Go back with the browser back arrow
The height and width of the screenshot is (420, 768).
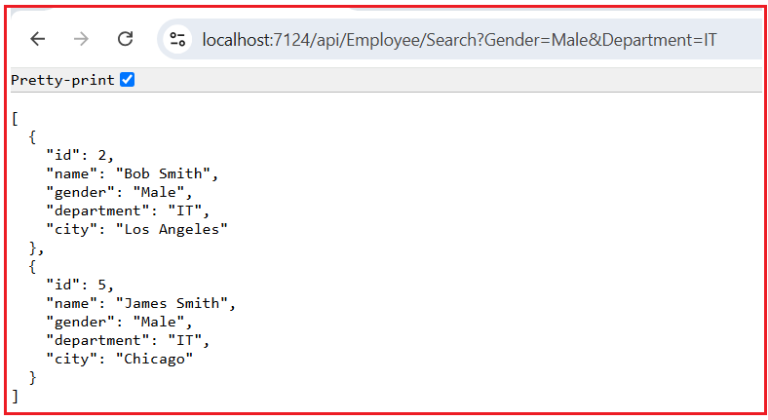(38, 39)
